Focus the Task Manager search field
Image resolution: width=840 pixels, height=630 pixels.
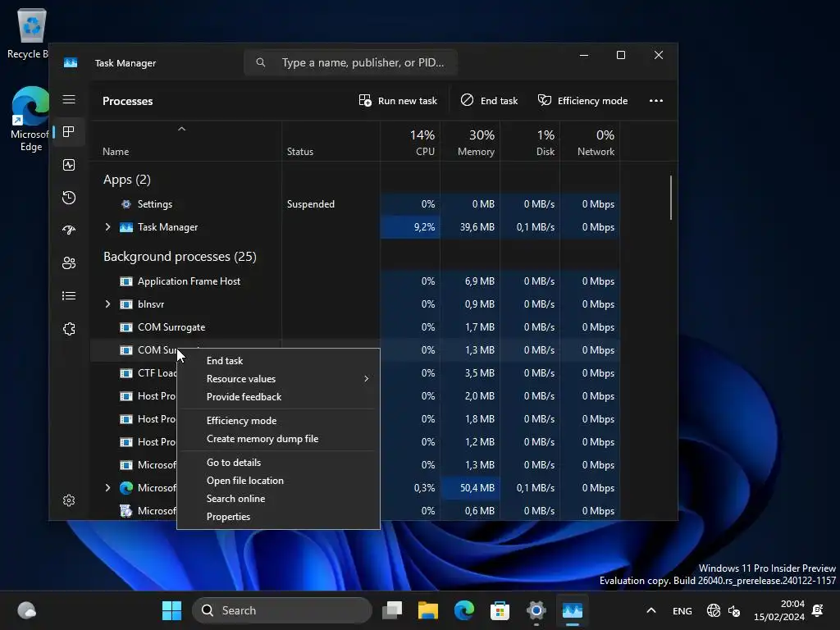[351, 62]
